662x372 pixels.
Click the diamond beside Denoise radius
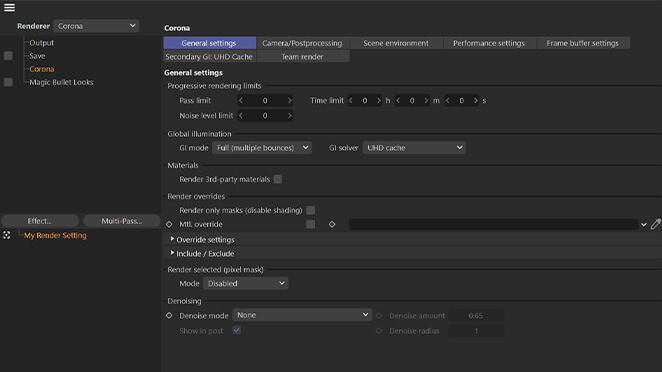tap(379, 331)
